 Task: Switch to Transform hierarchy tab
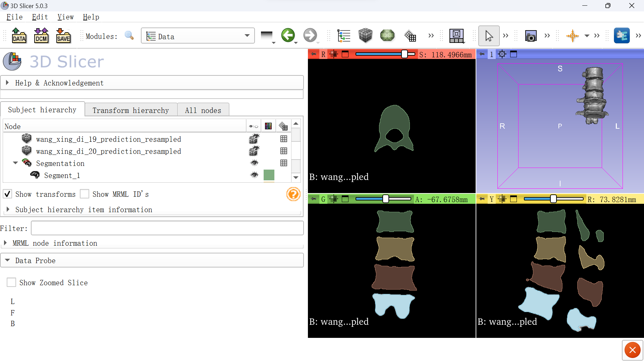[x=131, y=110]
